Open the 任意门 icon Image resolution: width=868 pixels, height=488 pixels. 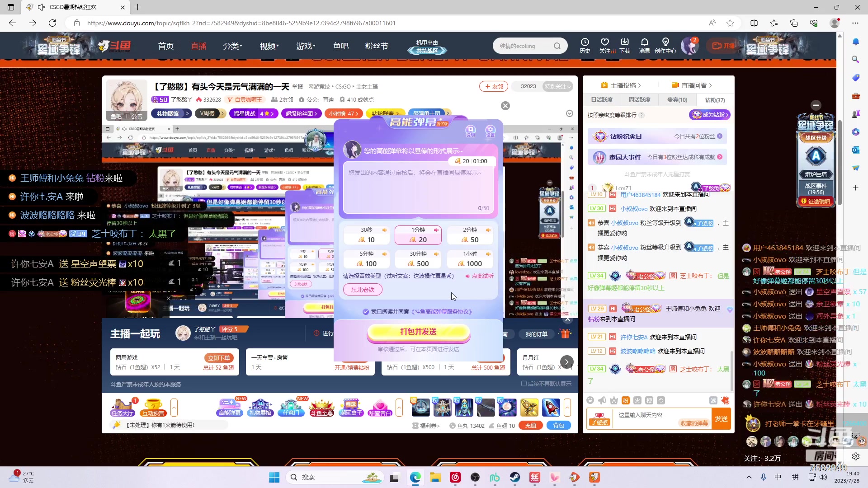291,407
